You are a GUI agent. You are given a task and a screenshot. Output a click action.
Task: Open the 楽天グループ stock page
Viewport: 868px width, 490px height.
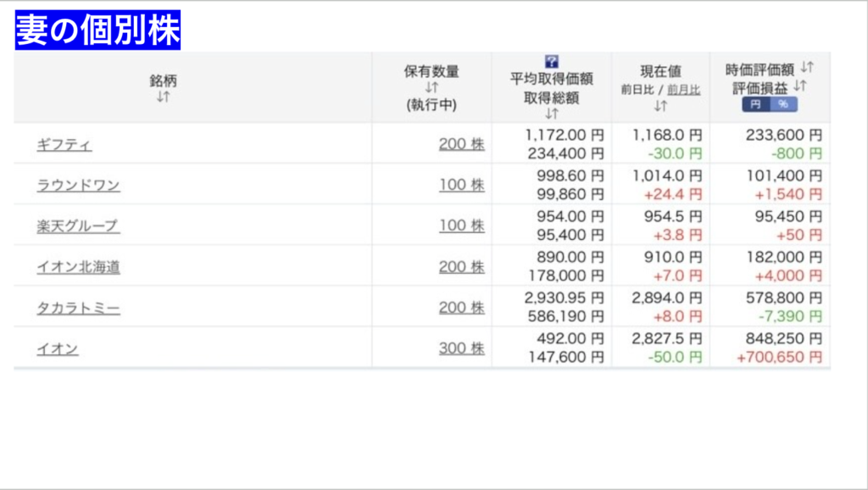pos(78,226)
